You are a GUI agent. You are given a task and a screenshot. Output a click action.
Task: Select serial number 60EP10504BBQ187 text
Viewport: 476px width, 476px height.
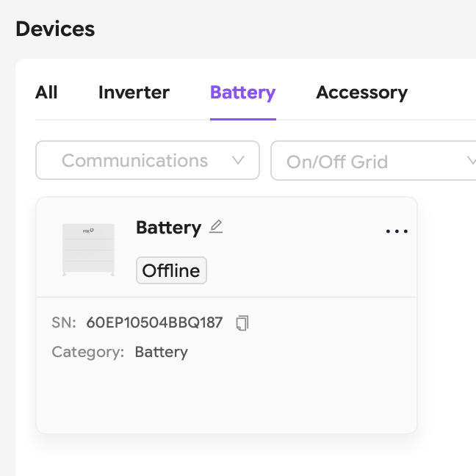(x=154, y=322)
